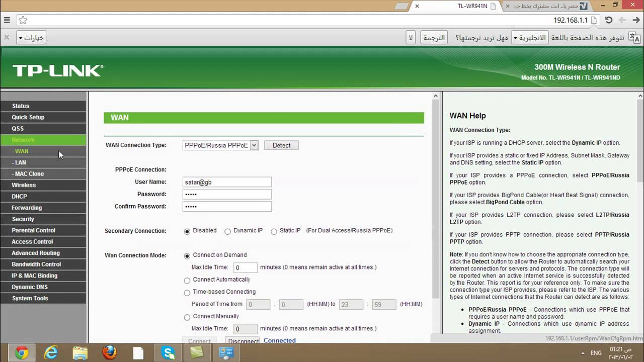The image size is (644, 362).
Task: Click the Confirm Password field
Action: point(227,207)
